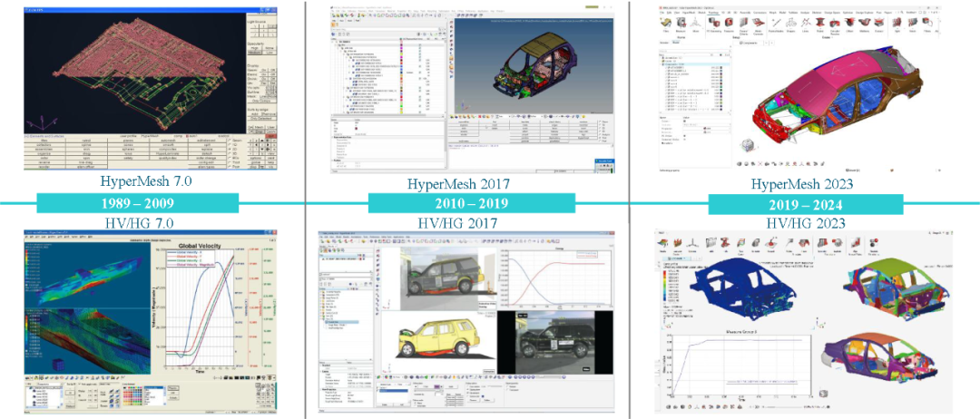Click contour legend color bar in HV/HG 2023
The width and height of the screenshot is (980, 419).
click(x=663, y=287)
